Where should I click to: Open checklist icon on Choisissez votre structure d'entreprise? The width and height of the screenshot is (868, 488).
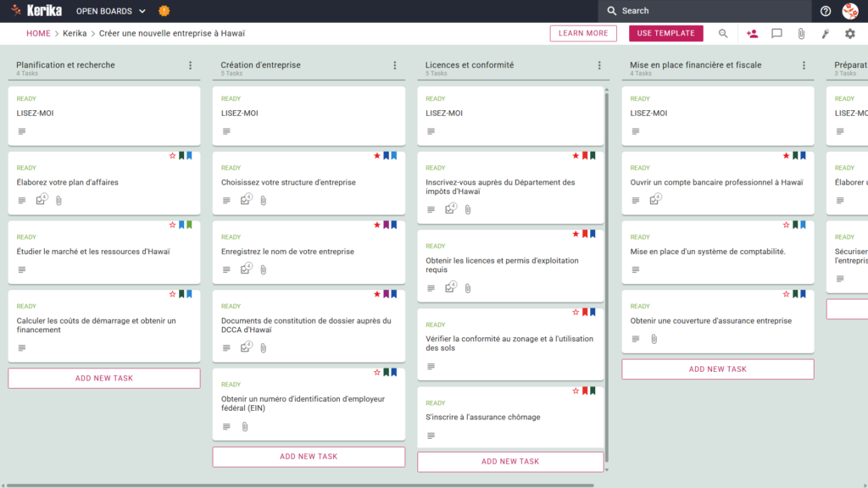(247, 199)
